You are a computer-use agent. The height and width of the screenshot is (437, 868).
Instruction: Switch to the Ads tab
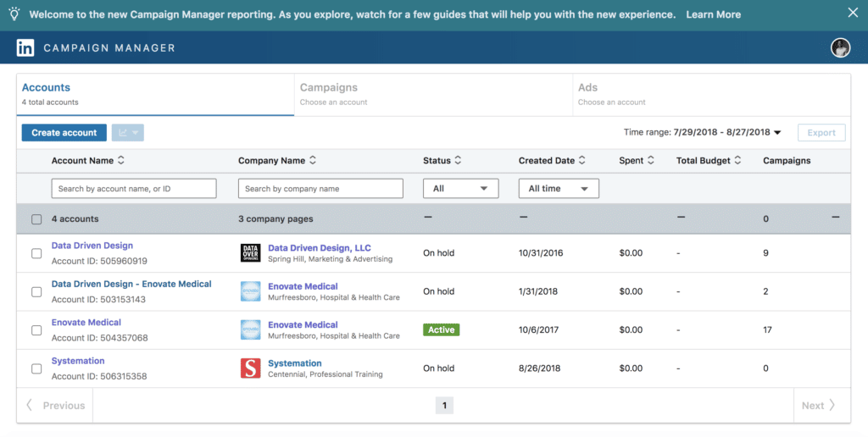711,95
